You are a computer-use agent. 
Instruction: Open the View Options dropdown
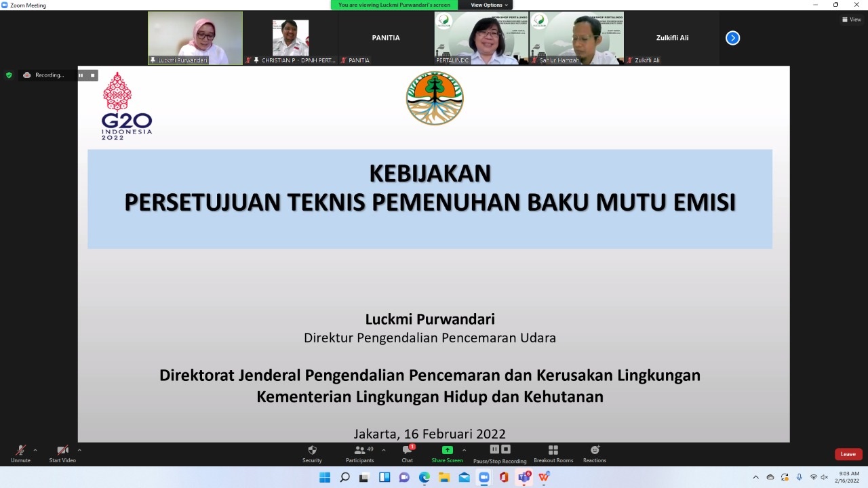coord(489,5)
